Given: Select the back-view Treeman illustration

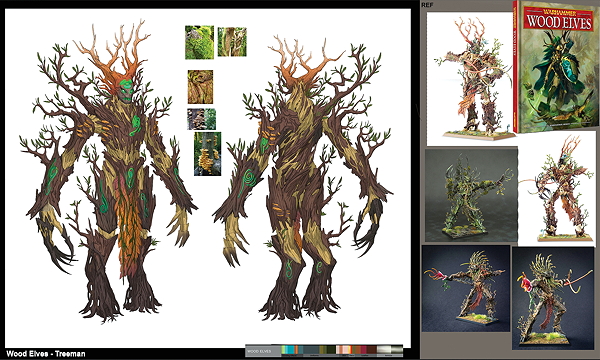Looking at the screenshot, I should (x=302, y=179).
